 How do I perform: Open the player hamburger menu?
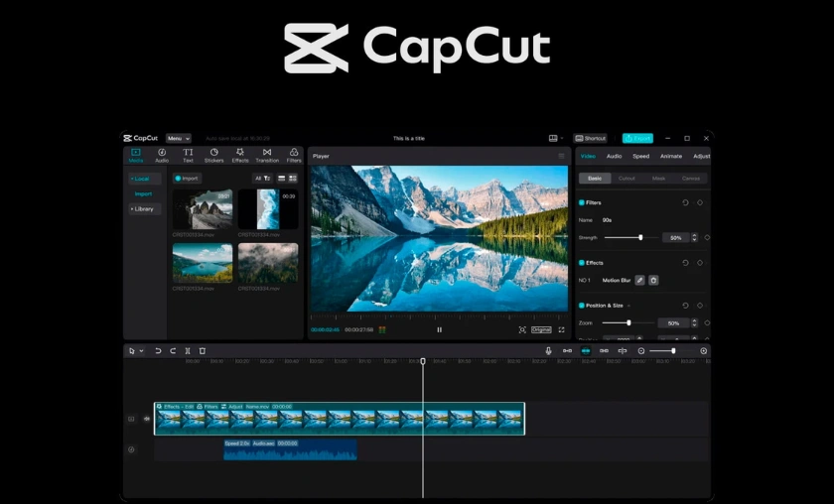click(561, 156)
